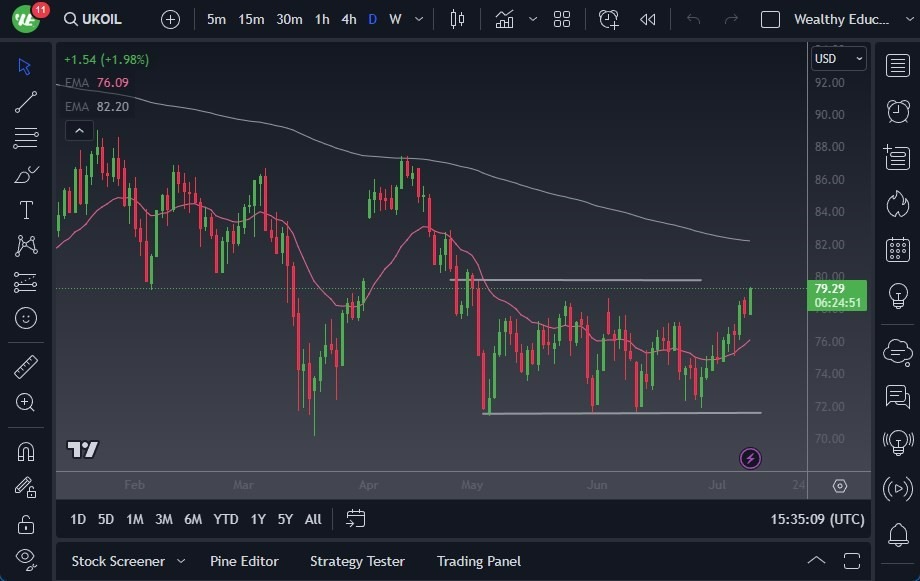Image resolution: width=920 pixels, height=581 pixels.
Task: Toggle lock all drawings
Action: coord(26,523)
